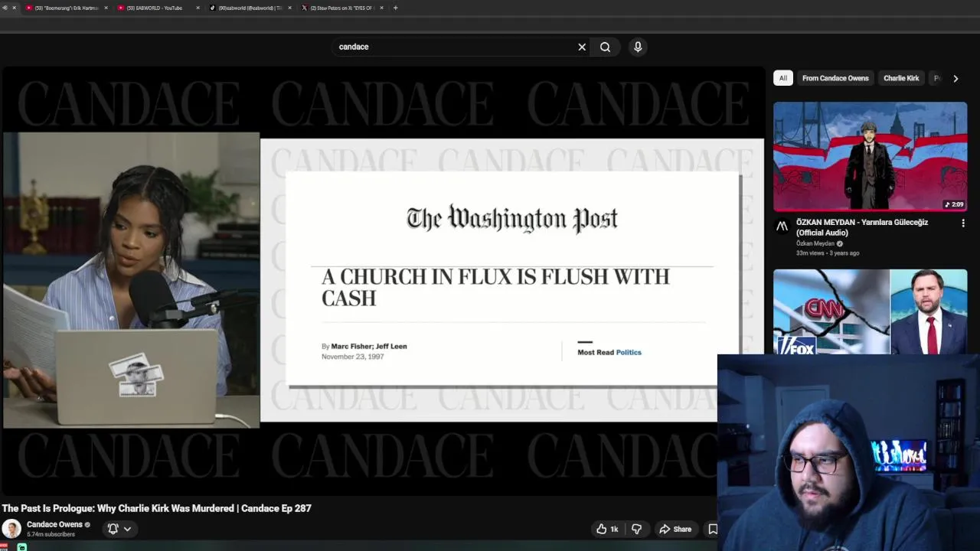Click green icon at bottom-left corner
Screen dimensions: 980x551
click(x=22, y=547)
